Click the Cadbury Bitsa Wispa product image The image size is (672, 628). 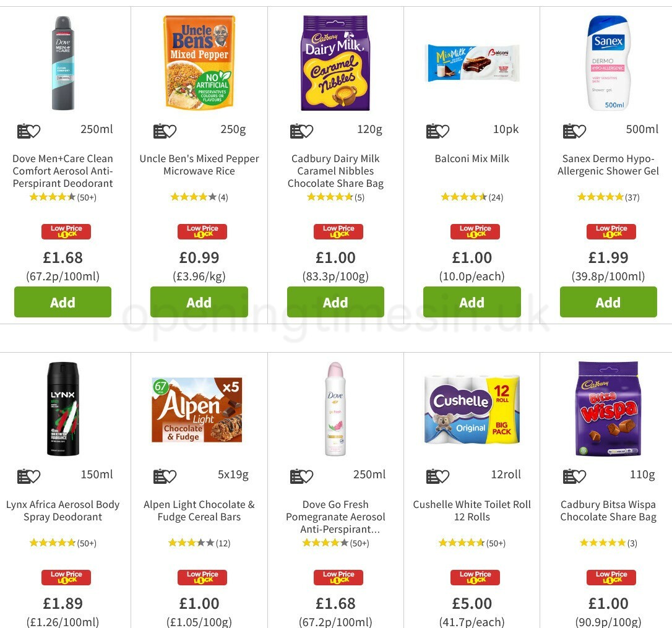point(608,408)
